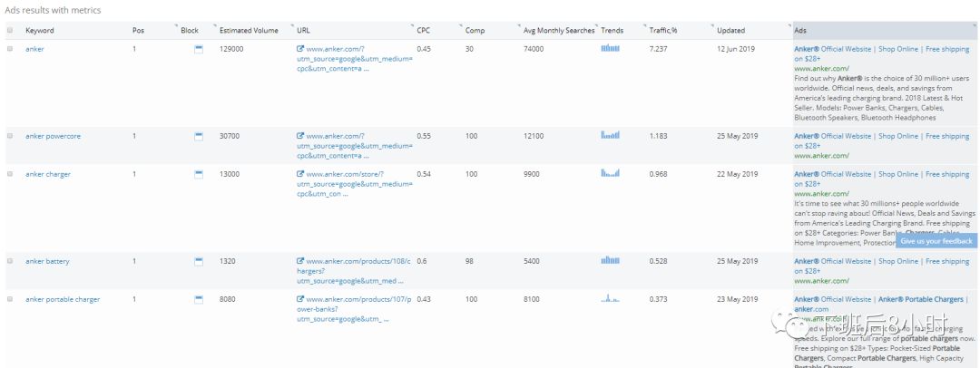
Task: Select the CPC value 0.45
Action: [x=424, y=49]
